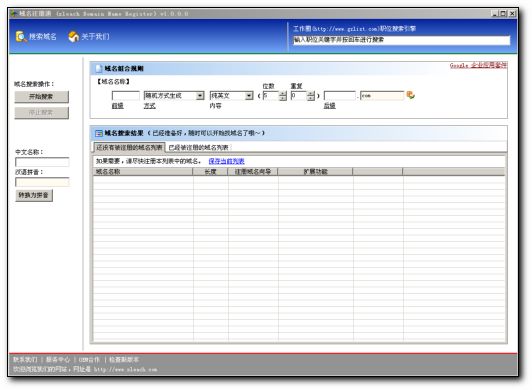Click the 域名名称 column header
532x390 pixels.
click(x=143, y=172)
